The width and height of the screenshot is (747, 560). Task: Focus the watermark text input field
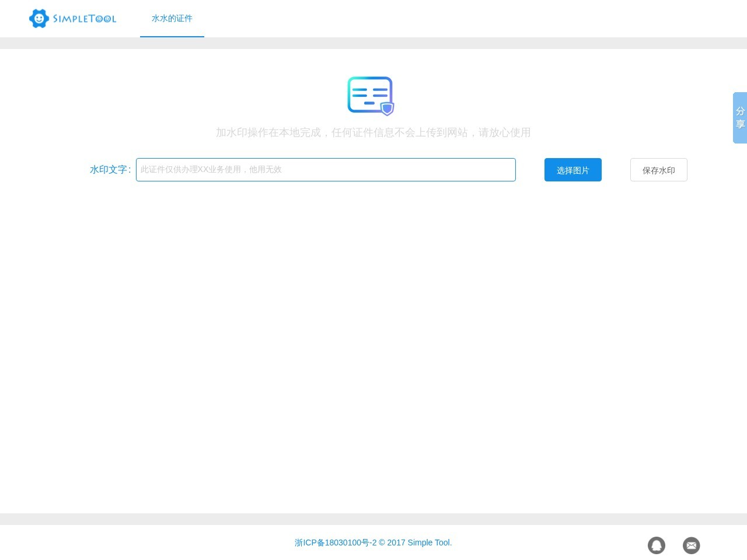pos(326,170)
